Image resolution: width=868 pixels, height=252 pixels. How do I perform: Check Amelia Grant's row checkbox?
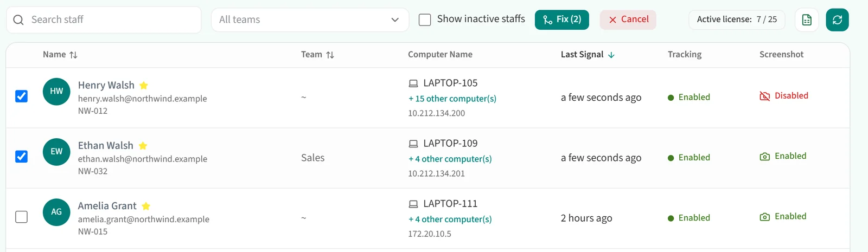click(x=21, y=217)
